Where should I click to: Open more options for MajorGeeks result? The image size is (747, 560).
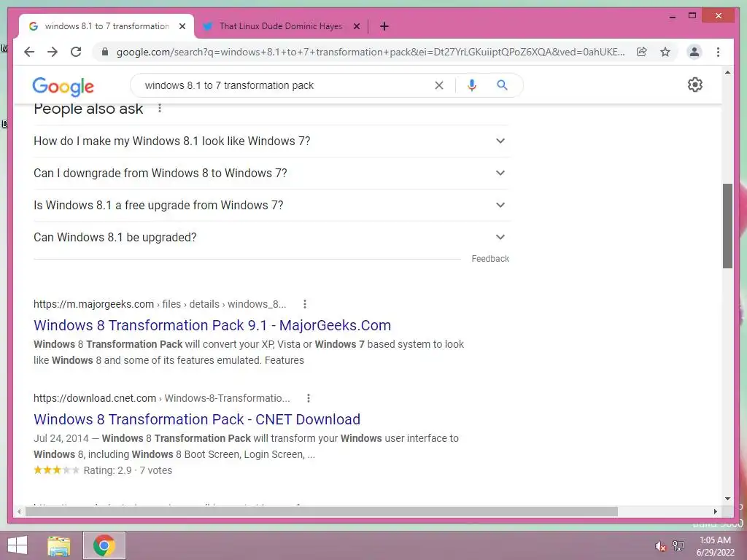coord(305,304)
